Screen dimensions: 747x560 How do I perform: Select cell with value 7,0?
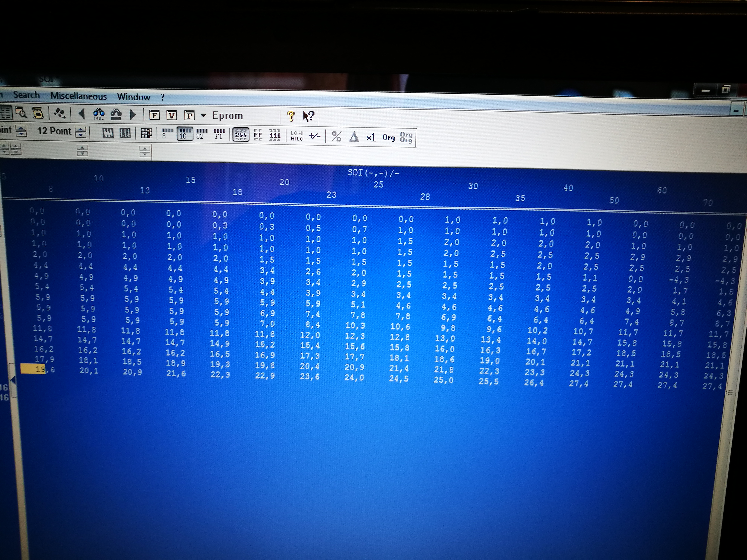[267, 324]
